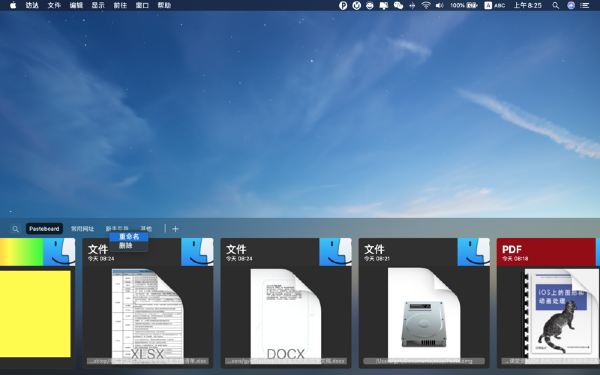600x375 pixels.
Task: Activate Siri from the menu bar
Action: (x=571, y=5)
